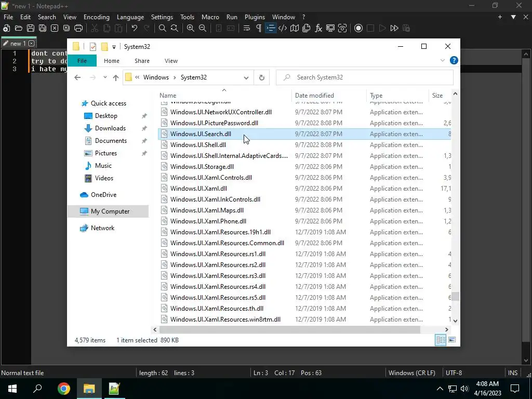Click the Close document icon in Notepad++ toolbar
The image size is (532, 399).
tap(54, 28)
